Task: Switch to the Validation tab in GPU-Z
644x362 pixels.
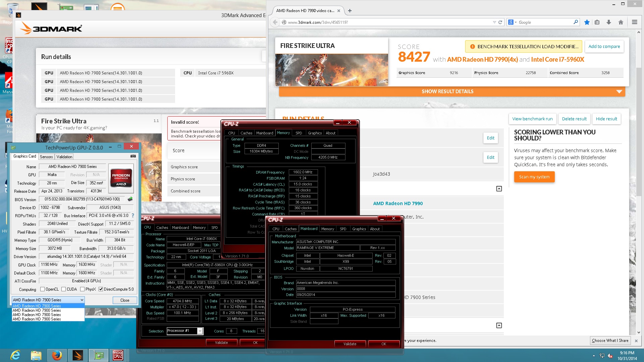Action: [64, 157]
